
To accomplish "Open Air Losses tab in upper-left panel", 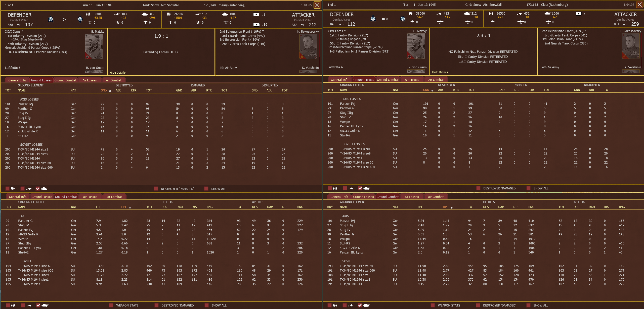I will coord(90,80).
